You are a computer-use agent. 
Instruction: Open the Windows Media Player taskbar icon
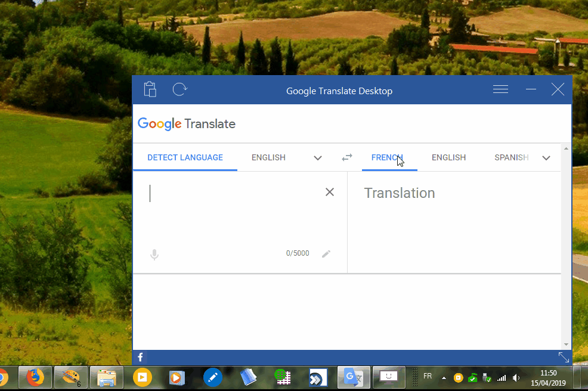177,377
